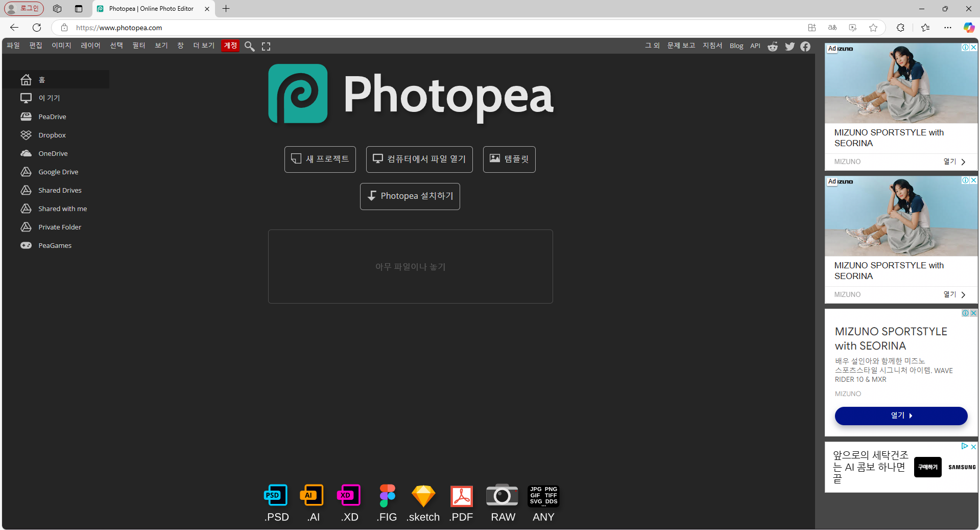Open the 이미지 menu

pyautogui.click(x=61, y=45)
